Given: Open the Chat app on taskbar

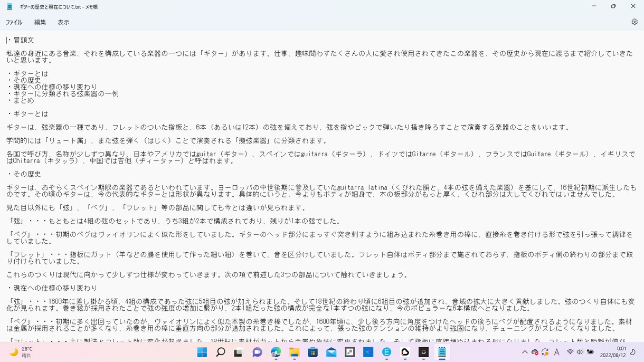Looking at the screenshot, I should [257, 352].
